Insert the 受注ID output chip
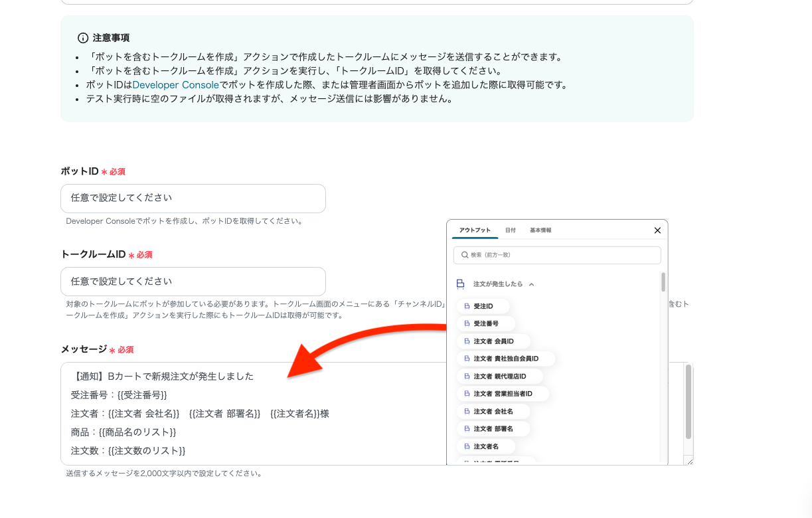Viewport: 812px width, 518px height. tap(483, 306)
